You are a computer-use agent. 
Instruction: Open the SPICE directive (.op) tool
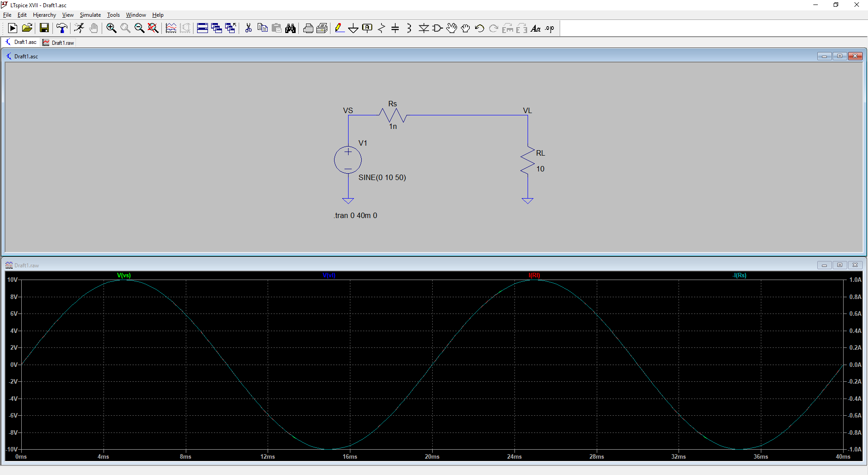(x=549, y=28)
